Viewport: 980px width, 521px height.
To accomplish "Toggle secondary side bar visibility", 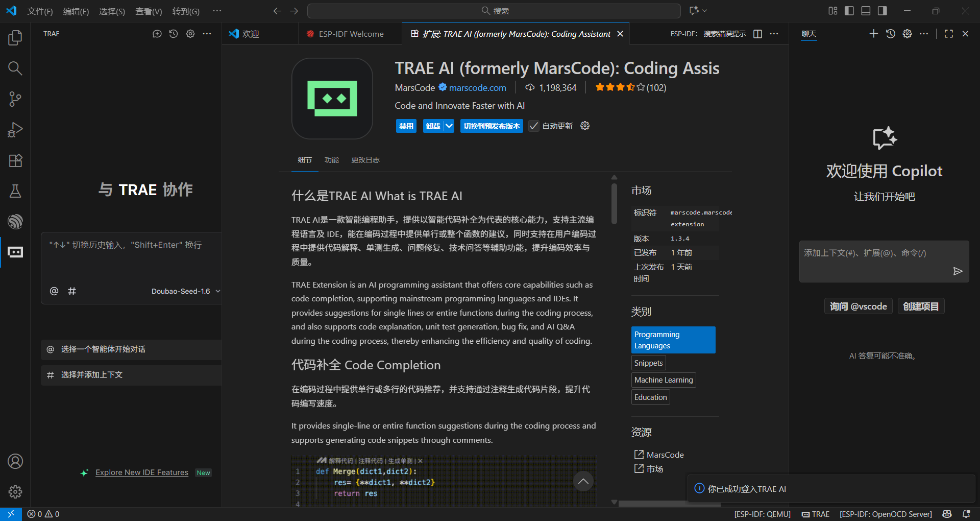I will pyautogui.click(x=883, y=11).
